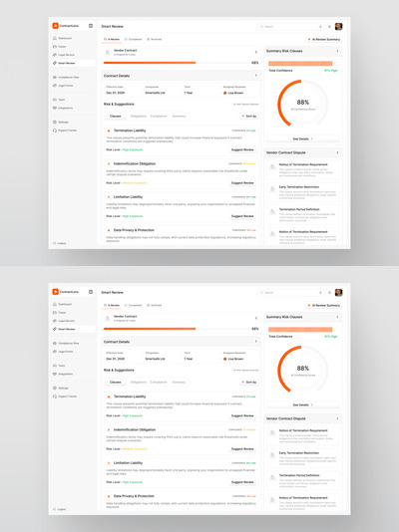This screenshot has width=399, height=532.
Task: Click Suggest Review for Limitation Liability, top mockup
Action: 242,216
